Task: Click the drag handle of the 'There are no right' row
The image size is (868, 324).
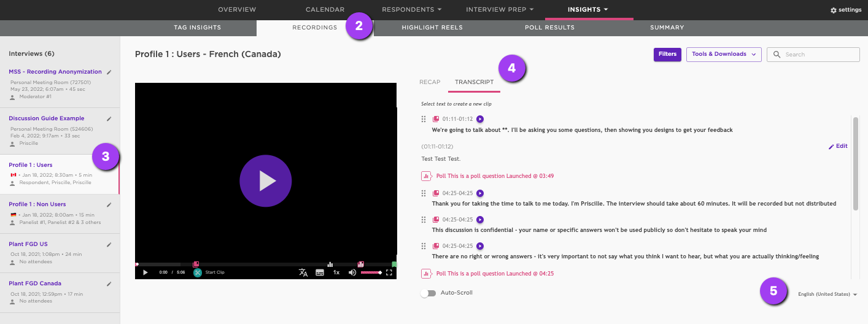Action: (423, 246)
